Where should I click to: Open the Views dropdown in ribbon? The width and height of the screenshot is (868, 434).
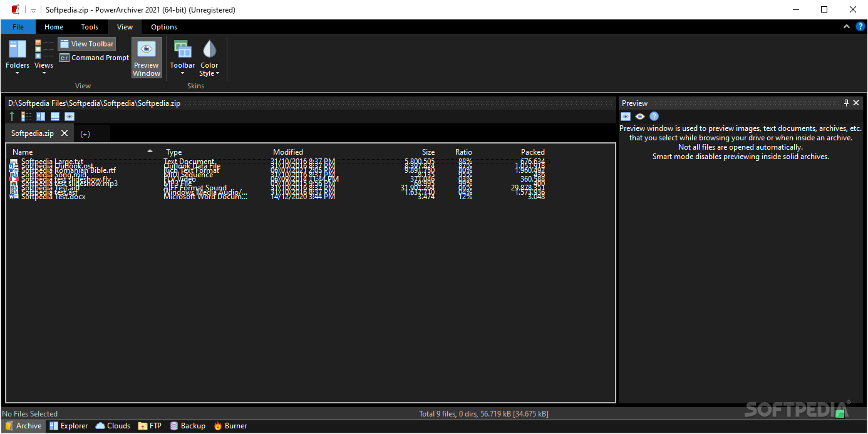(x=44, y=57)
